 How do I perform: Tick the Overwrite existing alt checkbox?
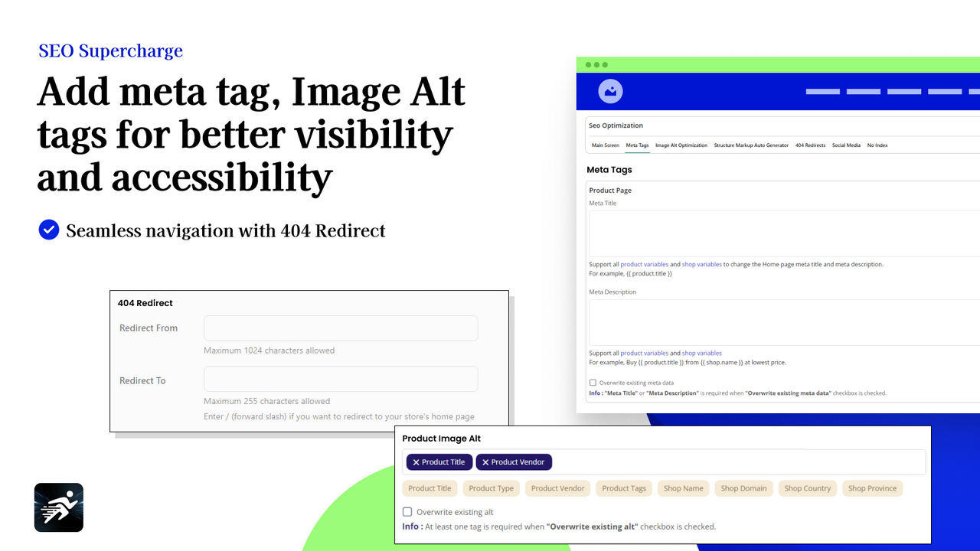click(407, 512)
